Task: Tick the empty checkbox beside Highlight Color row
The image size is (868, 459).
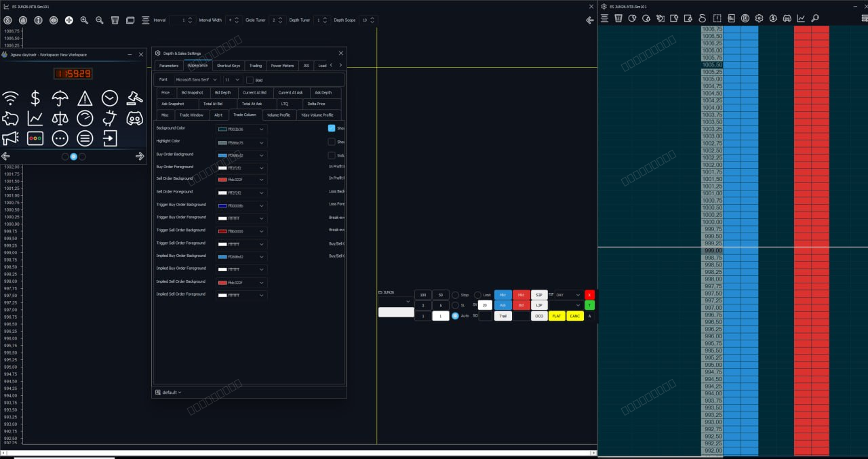Action: click(x=332, y=142)
